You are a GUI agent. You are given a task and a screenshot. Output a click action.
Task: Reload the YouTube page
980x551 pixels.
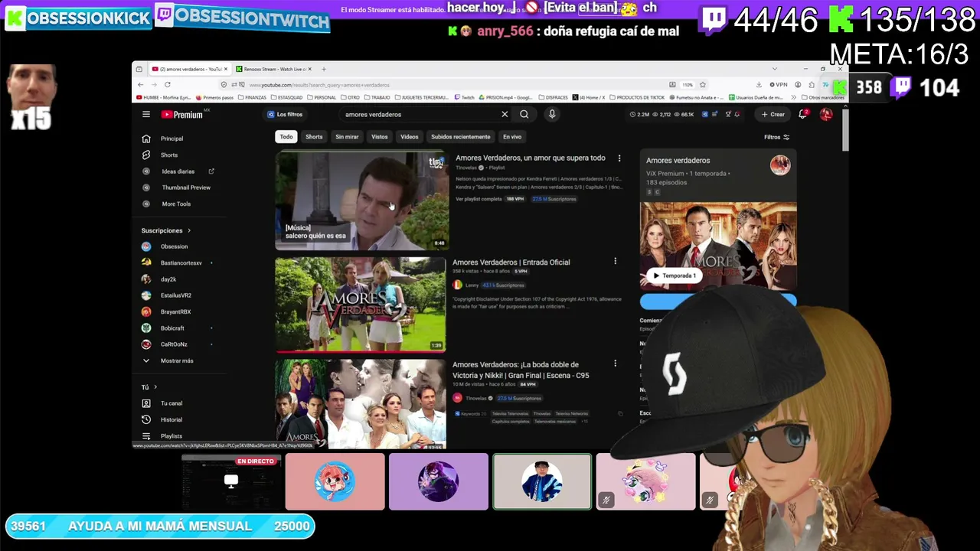168,85
